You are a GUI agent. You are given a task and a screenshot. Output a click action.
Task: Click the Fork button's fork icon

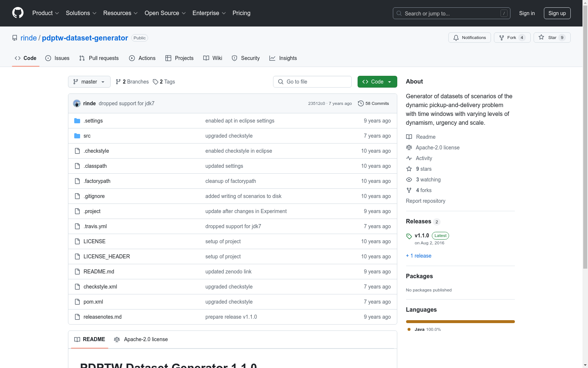pos(502,38)
